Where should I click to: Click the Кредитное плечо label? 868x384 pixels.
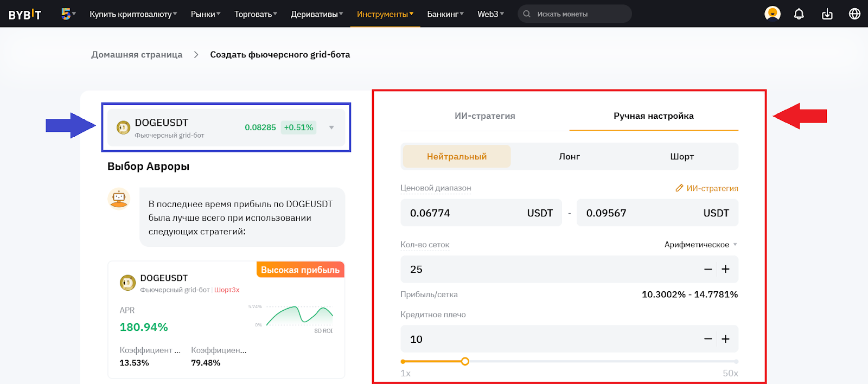coord(433,315)
